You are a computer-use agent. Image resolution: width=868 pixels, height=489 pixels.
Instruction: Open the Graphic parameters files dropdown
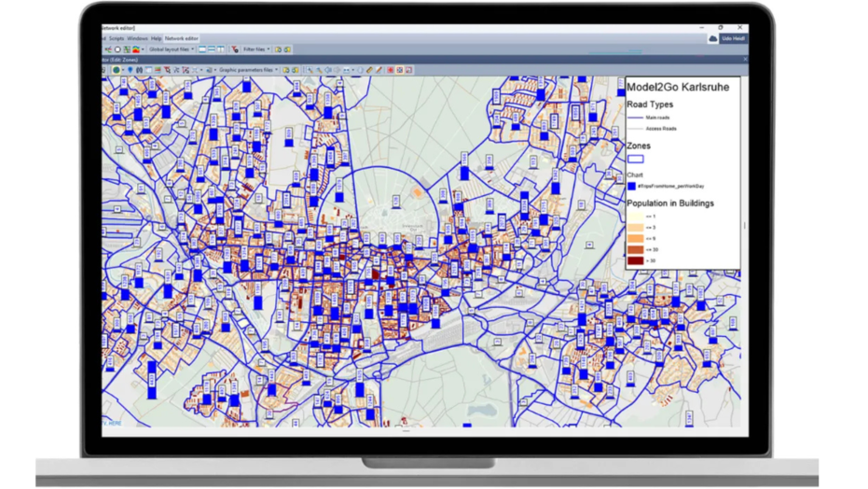click(248, 70)
